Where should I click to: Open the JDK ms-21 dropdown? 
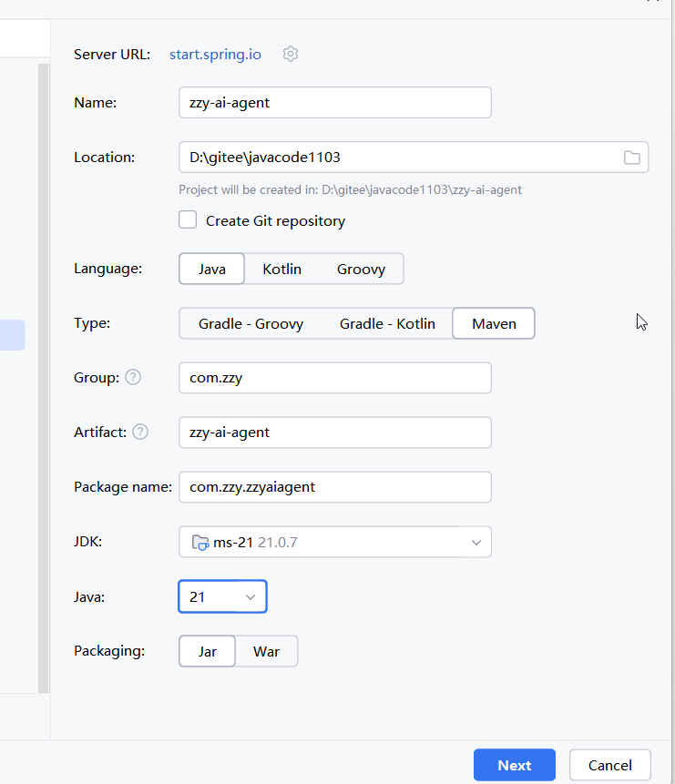[x=334, y=542]
